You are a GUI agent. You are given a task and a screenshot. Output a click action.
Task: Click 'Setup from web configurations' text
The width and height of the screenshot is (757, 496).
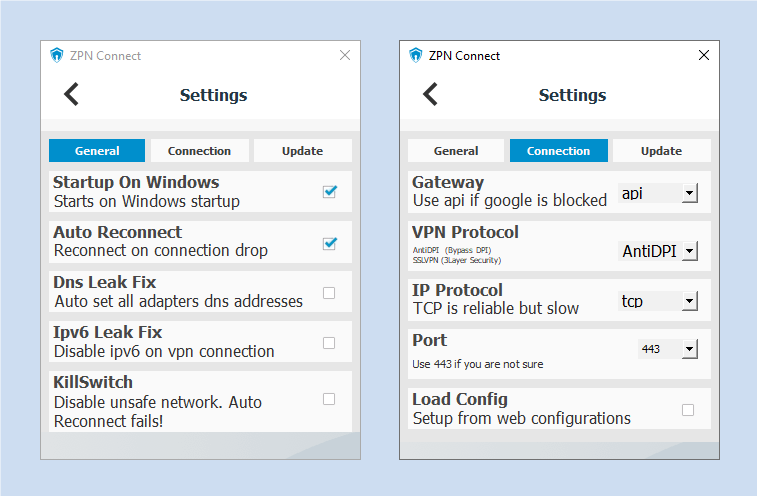click(522, 418)
